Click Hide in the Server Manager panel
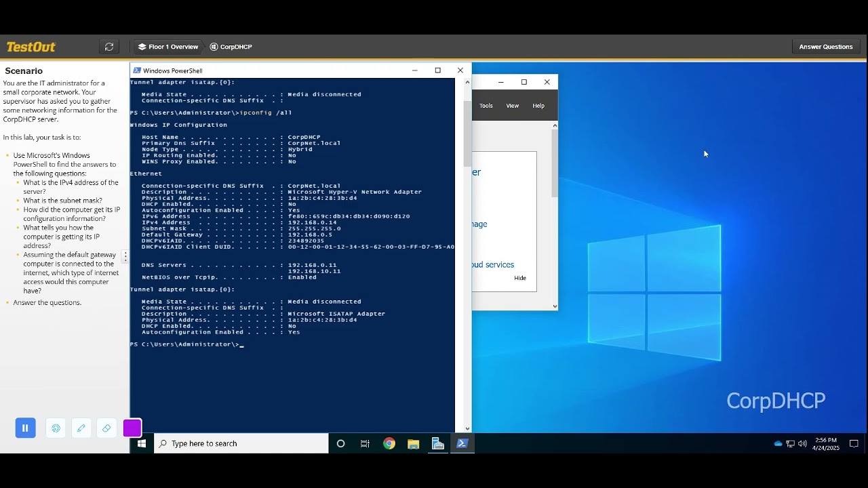This screenshot has height=488, width=868. 520,278
